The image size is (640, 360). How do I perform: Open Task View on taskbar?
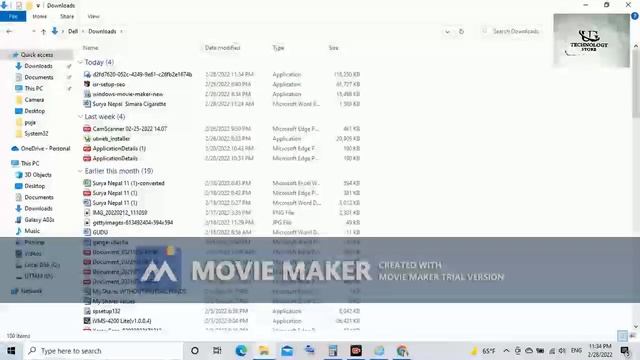click(x=217, y=351)
